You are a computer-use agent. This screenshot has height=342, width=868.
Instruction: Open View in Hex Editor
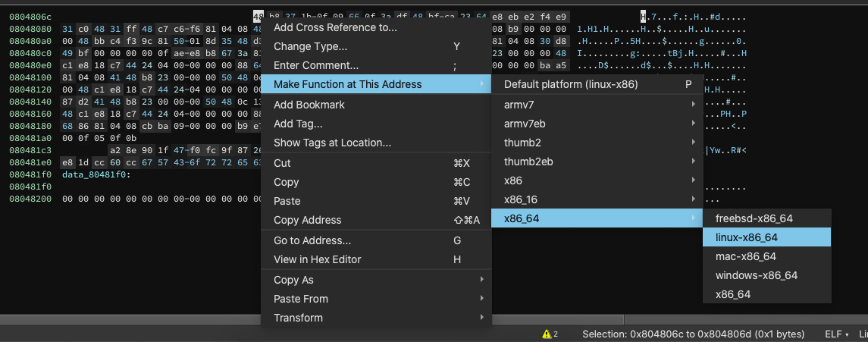pos(318,259)
